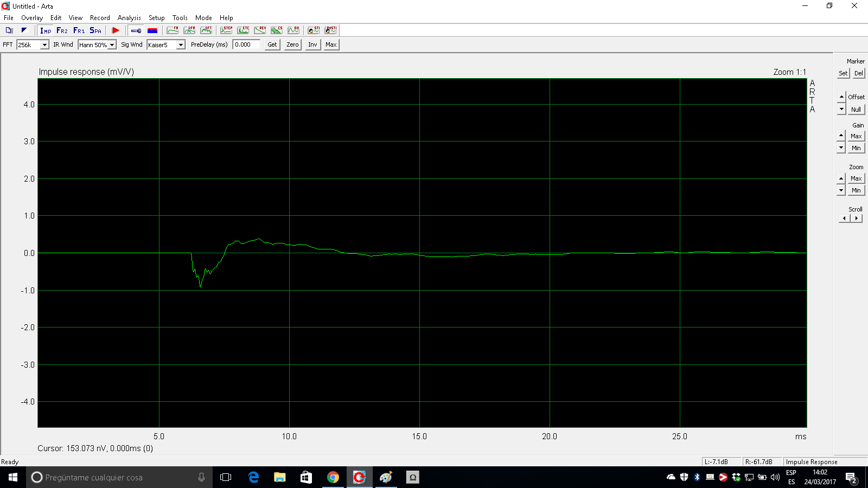Click the Zoom up arrow
The height and width of the screenshot is (488, 868).
[x=841, y=178]
